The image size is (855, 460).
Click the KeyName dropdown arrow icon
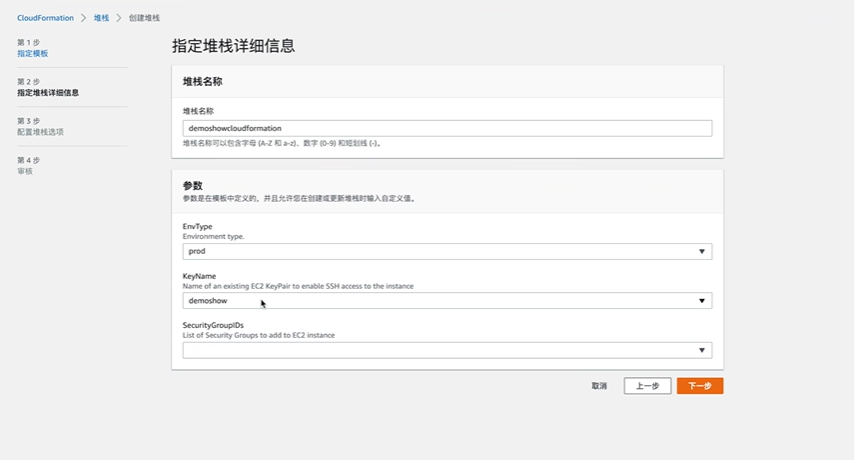(x=702, y=301)
